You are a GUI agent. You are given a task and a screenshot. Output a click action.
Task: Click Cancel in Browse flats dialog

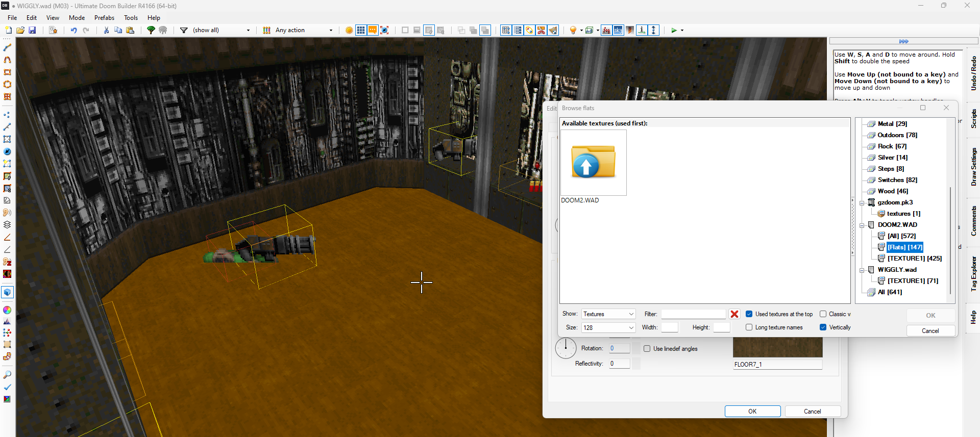point(930,331)
